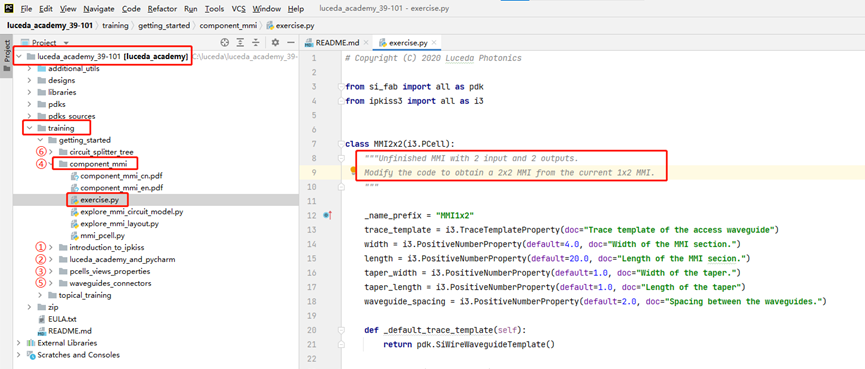Fold the docstring at line 8

click(341, 159)
